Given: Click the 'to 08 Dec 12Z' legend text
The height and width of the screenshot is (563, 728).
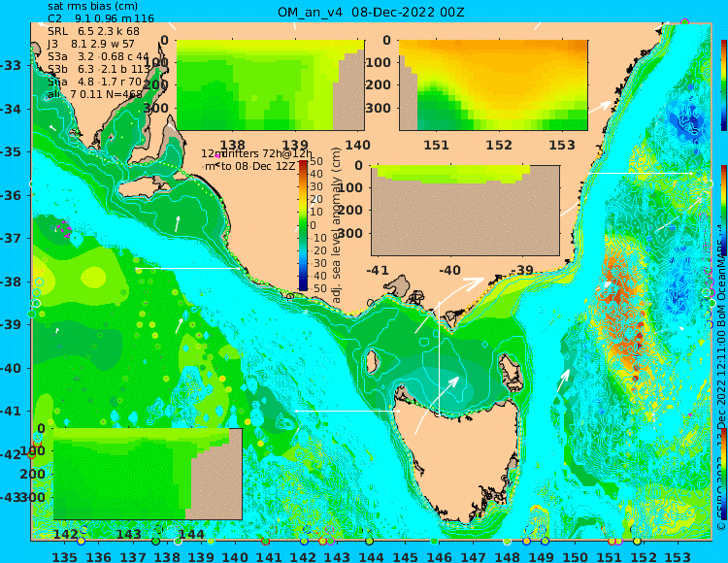Looking at the screenshot, I should [257, 166].
